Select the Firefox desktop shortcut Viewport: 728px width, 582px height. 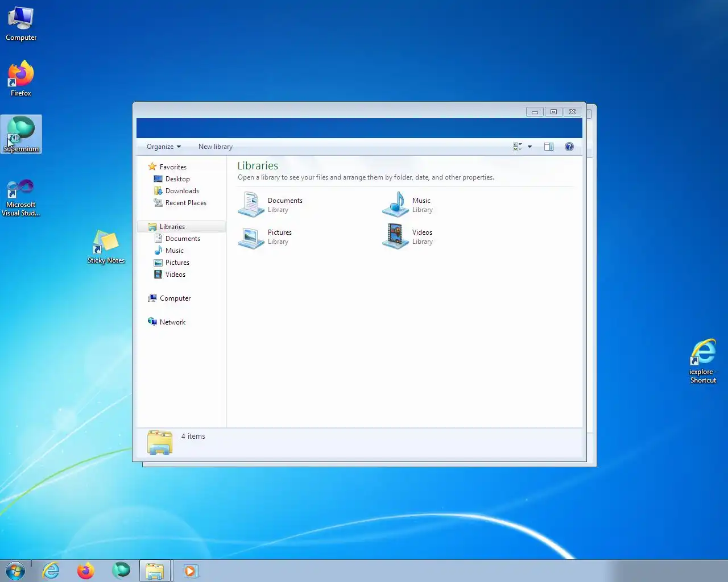pos(21,78)
